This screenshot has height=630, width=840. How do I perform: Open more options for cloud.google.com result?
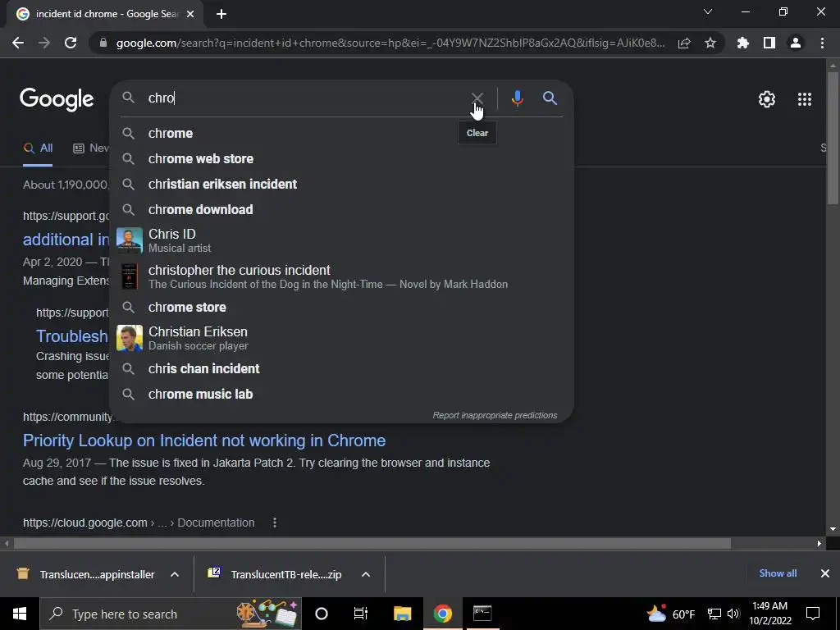[x=275, y=523]
